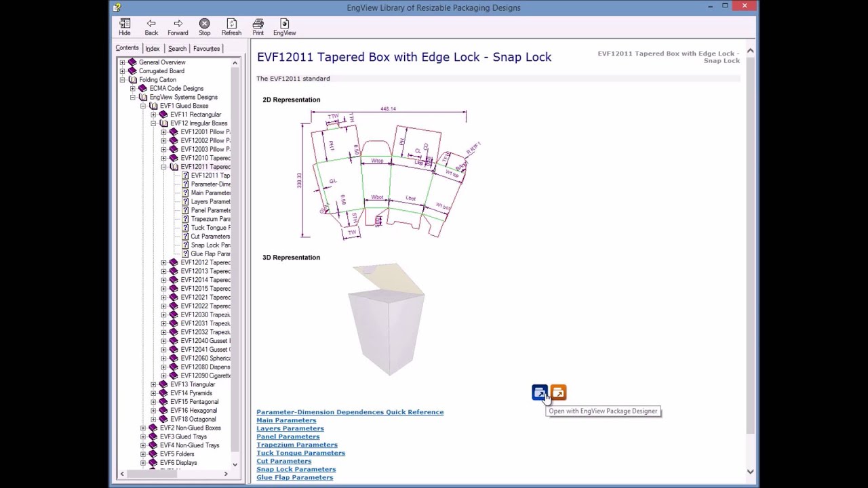Viewport: 868px width, 488px height.
Task: Open the Layers Parameters link
Action: coord(290,428)
